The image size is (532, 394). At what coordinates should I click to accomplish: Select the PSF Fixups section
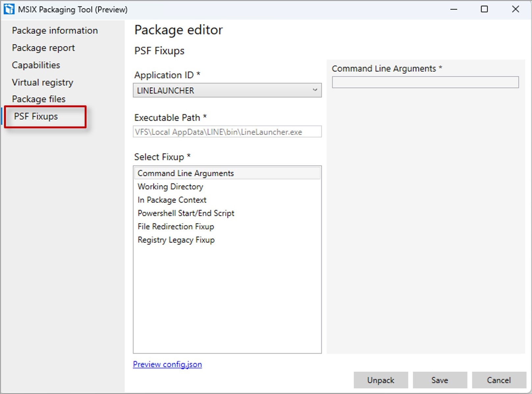[36, 116]
